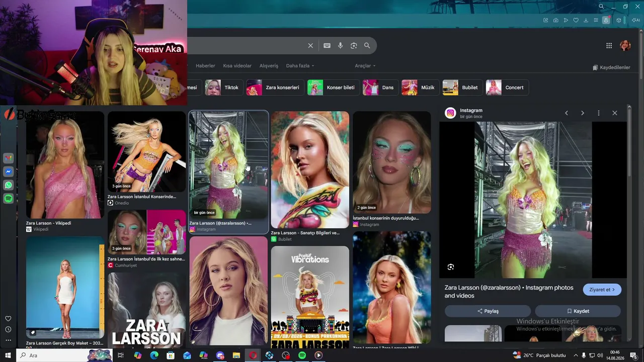Open Spotify from the Windows taskbar
Image resolution: width=644 pixels, height=362 pixels.
(x=302, y=355)
